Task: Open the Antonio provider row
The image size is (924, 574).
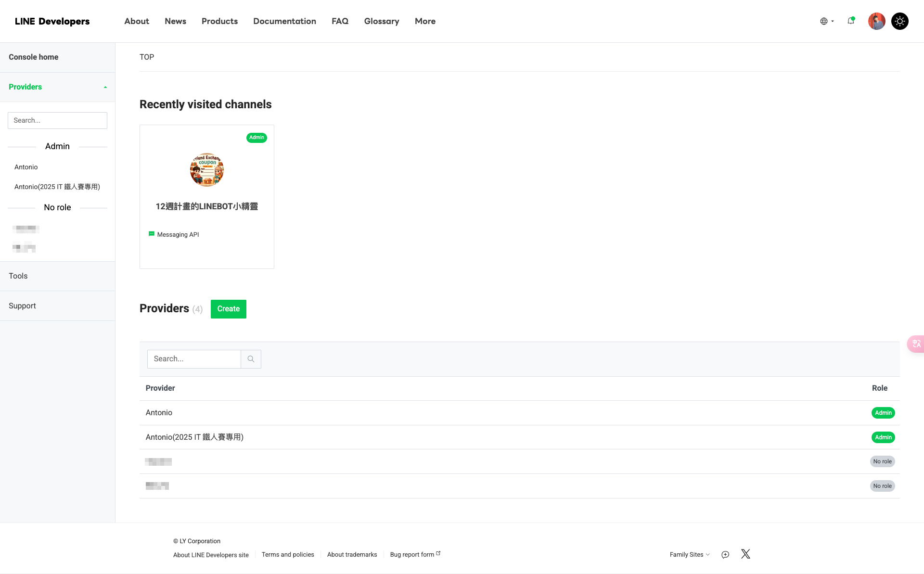Action: [520, 413]
